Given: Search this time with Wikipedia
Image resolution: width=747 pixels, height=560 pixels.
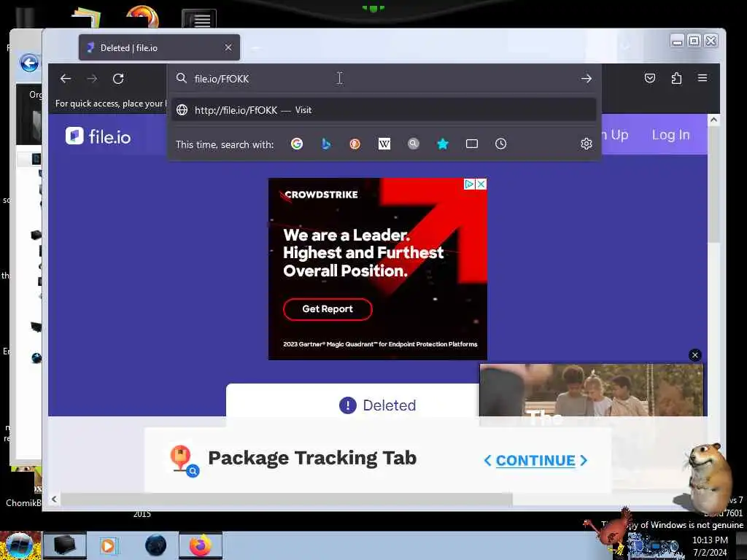Looking at the screenshot, I should pyautogui.click(x=384, y=144).
